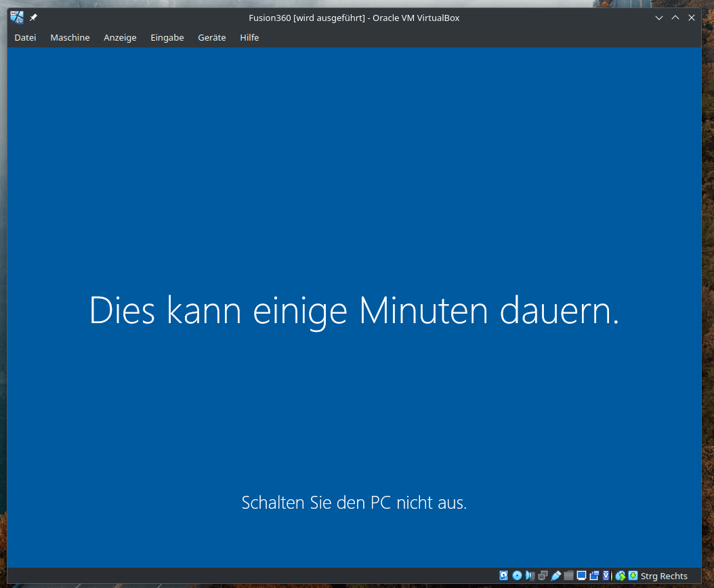
Task: Open the Eingabe menu
Action: [167, 37]
